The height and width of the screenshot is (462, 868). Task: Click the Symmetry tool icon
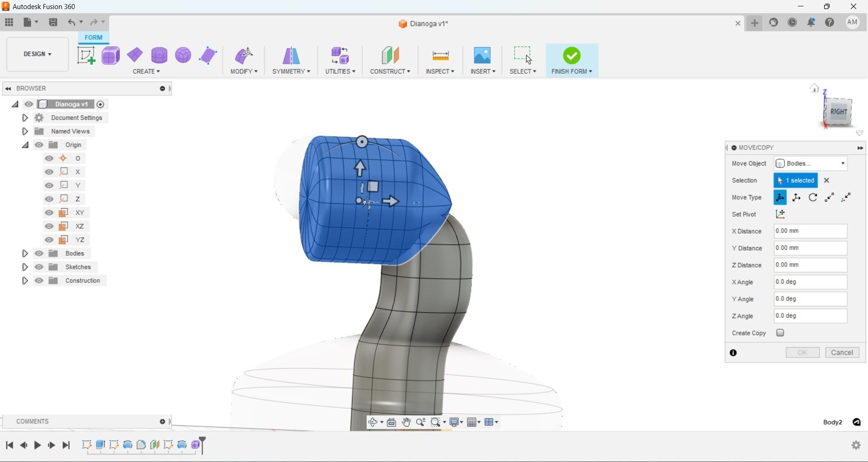291,55
